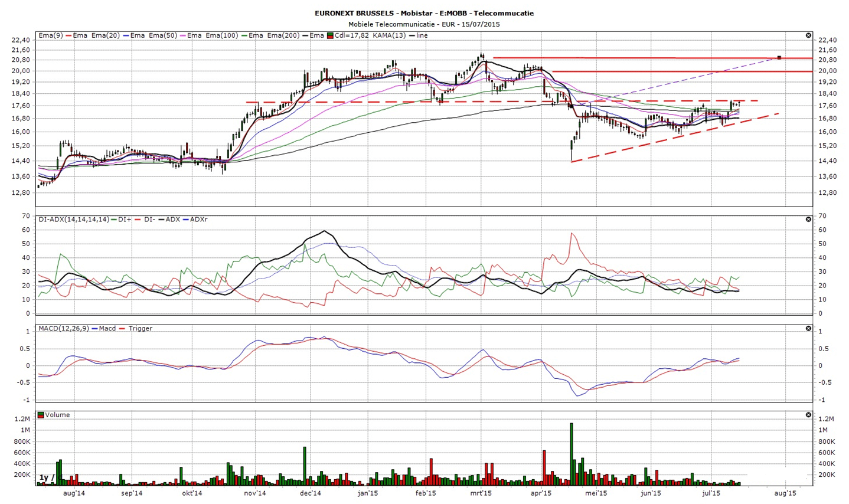This screenshot has width=849, height=504.
Task: Click the apr'15 date axis label
Action: [541, 493]
